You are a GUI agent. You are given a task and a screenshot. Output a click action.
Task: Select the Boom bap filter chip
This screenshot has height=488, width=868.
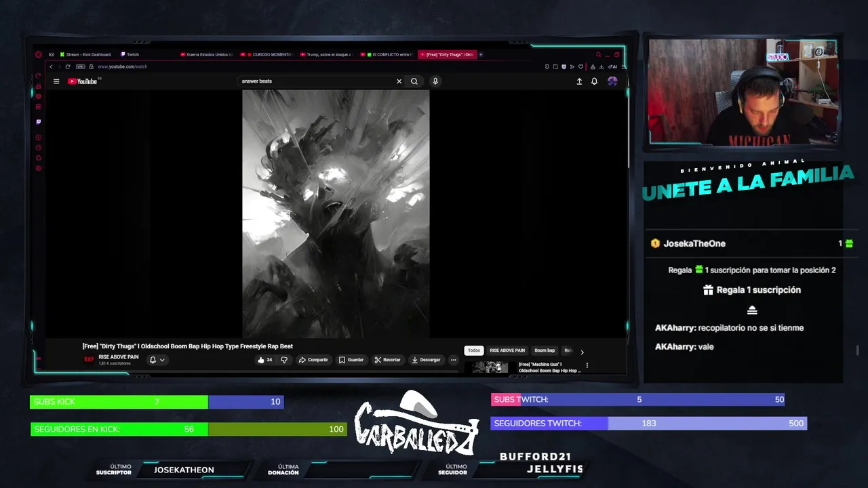[x=545, y=350]
